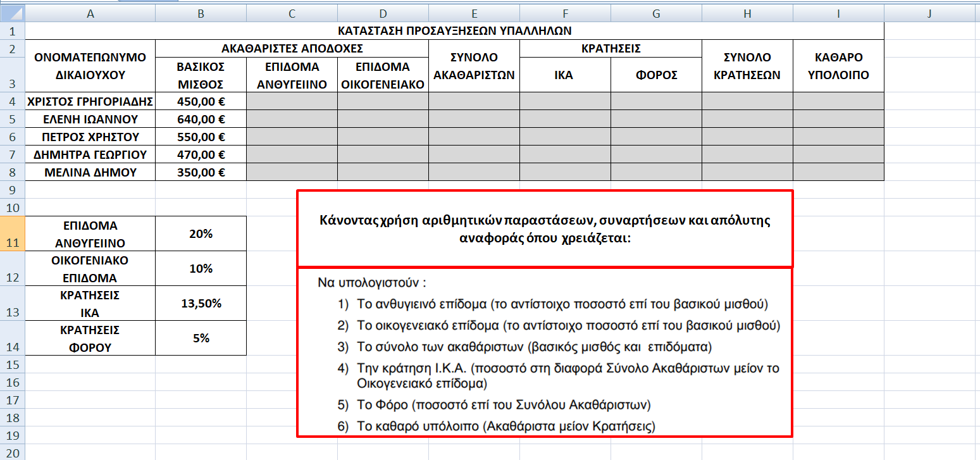Select column J header
The height and width of the screenshot is (460, 980).
pos(929,14)
